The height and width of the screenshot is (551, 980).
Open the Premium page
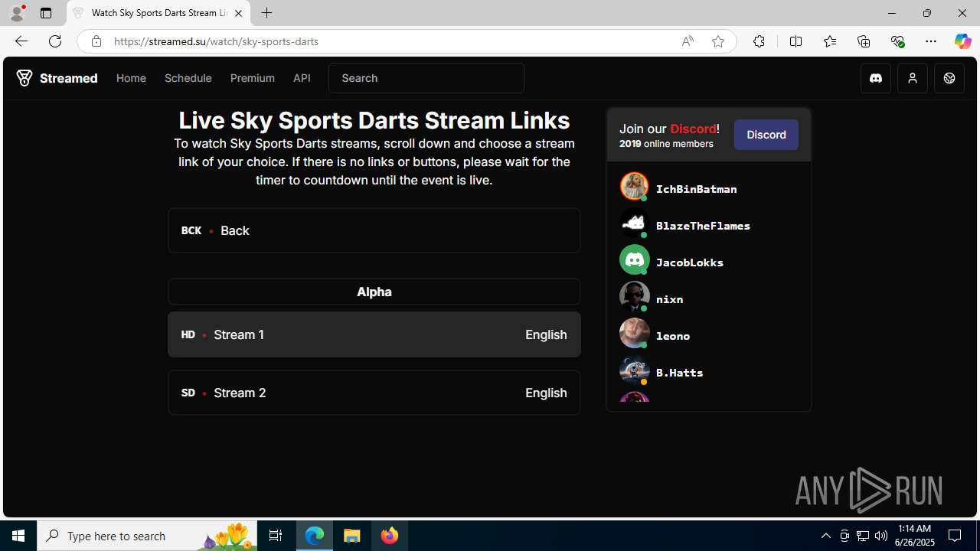point(253,78)
